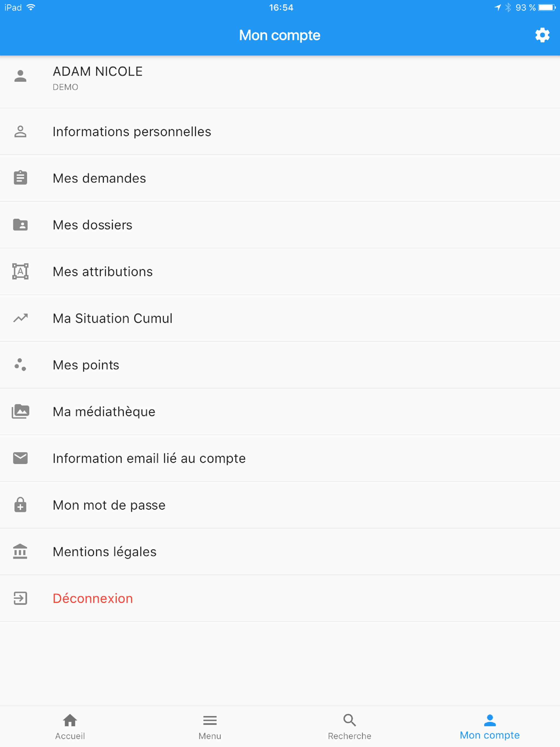Tap the trending chart icon for Situation Cumul
This screenshot has width=560, height=747.
[x=20, y=318]
